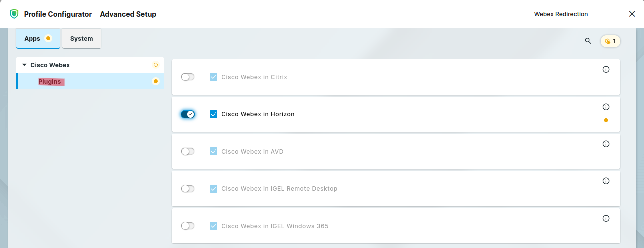Toggle the IGEL Remote Desktop switch
This screenshot has width=644, height=248.
point(188,189)
